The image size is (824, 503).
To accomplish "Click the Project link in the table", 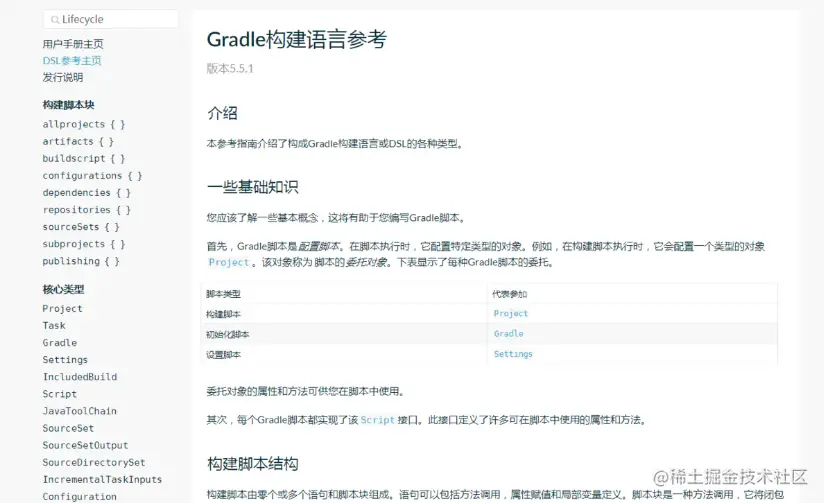I will [511, 313].
